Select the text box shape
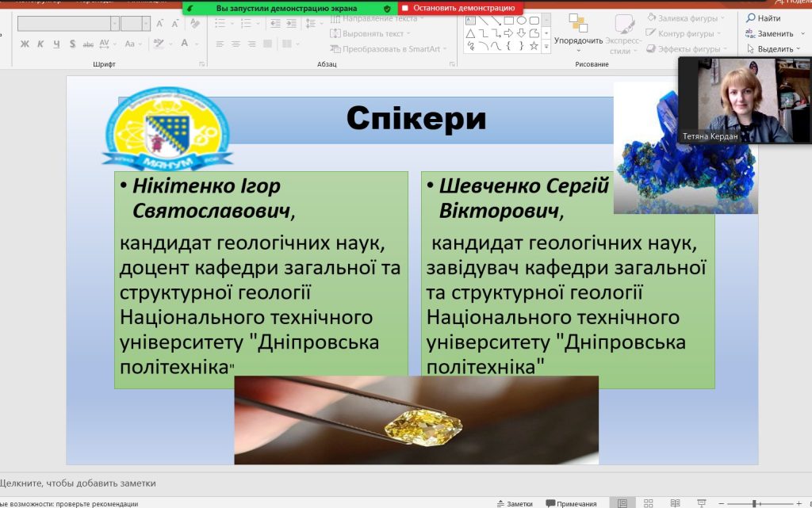The height and width of the screenshot is (508, 812). 470,21
